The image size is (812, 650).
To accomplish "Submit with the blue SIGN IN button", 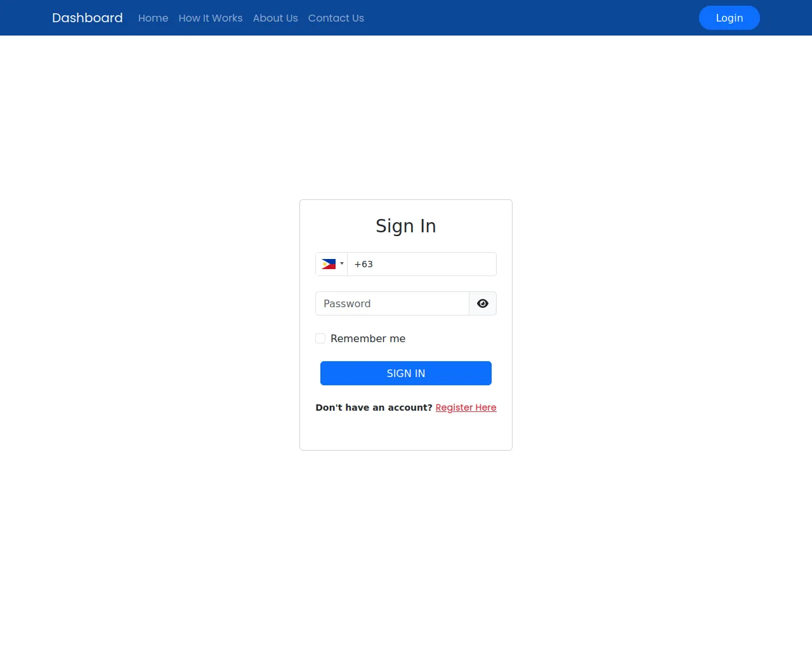I will click(x=406, y=373).
